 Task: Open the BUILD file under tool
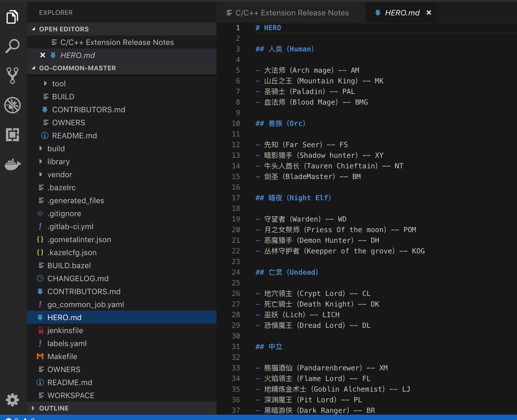click(122, 96)
